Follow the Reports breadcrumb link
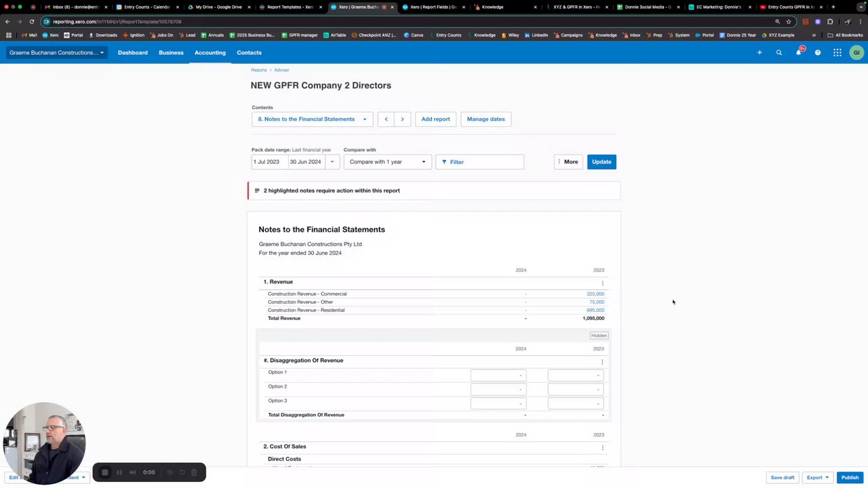 coord(258,70)
